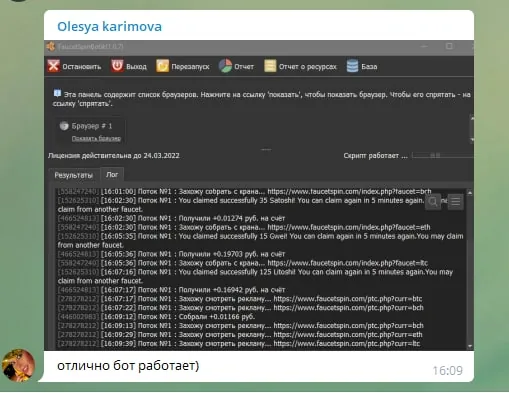Switch to the Результаты tab
This screenshot has height=393, width=509.
tap(73, 175)
